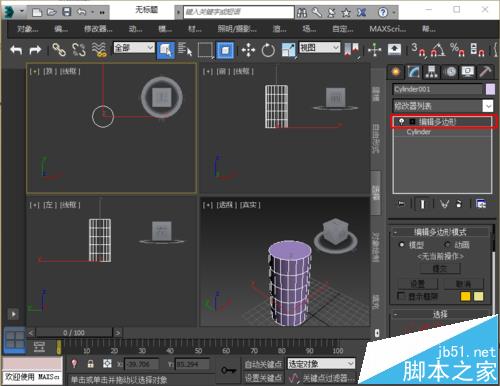Click the Cylinder001 object name field
500x386 pixels.
pyautogui.click(x=437, y=89)
